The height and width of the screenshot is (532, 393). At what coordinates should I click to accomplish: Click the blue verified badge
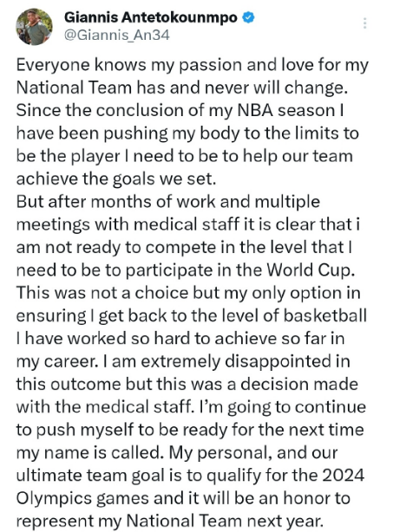pyautogui.click(x=248, y=17)
